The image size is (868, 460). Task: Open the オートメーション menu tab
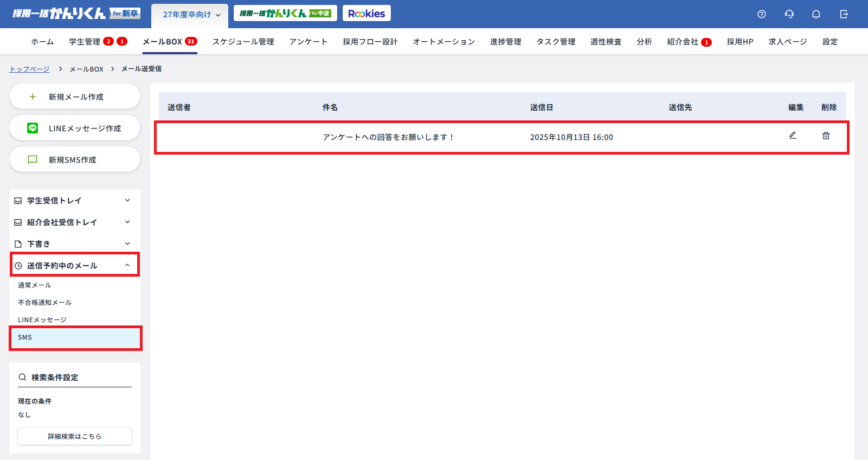pyautogui.click(x=443, y=42)
